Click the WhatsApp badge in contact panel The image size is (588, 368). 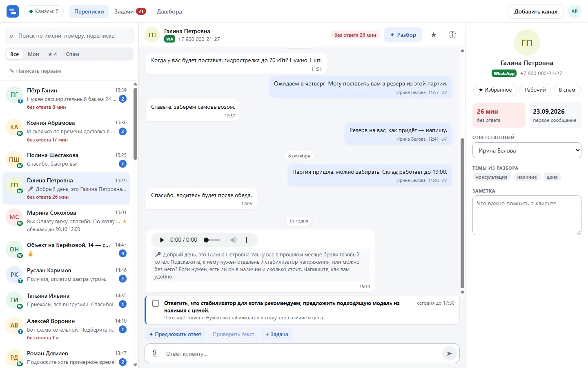(x=504, y=74)
